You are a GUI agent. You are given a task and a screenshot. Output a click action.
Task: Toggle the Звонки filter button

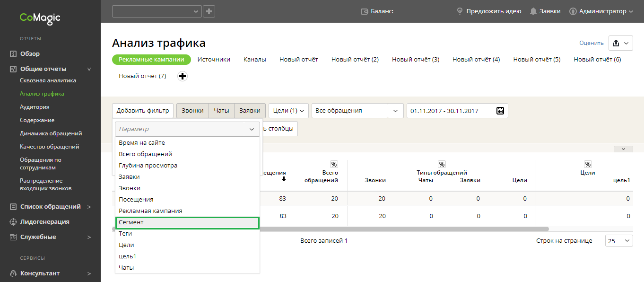click(192, 111)
